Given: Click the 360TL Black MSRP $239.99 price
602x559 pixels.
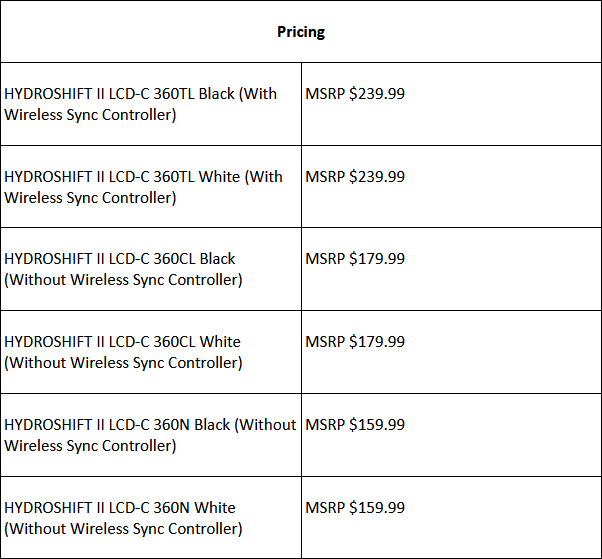Looking at the screenshot, I should (x=355, y=94).
